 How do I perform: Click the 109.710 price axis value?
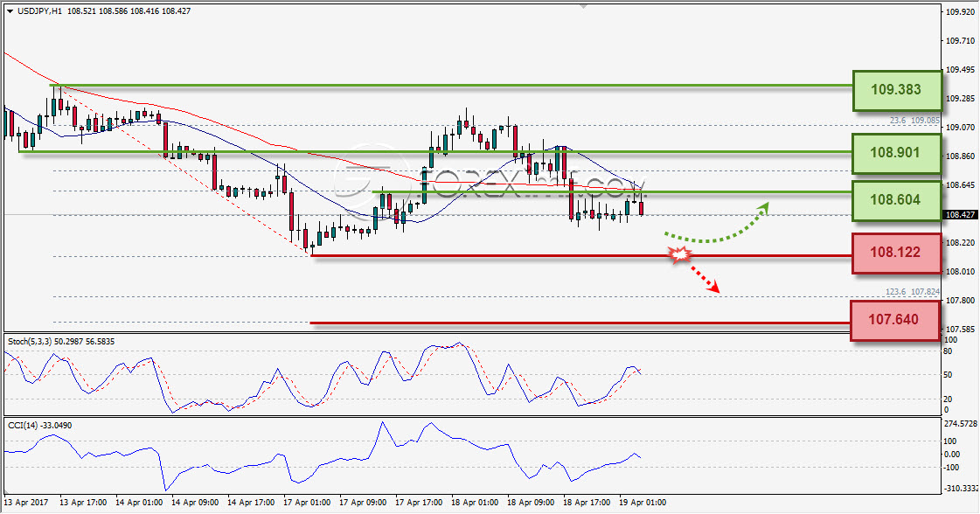(961, 40)
